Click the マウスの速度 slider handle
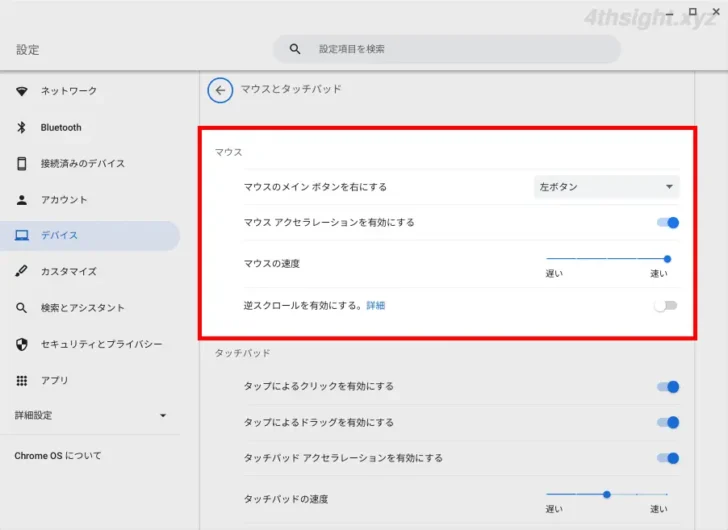This screenshot has height=530, width=728. tap(667, 259)
